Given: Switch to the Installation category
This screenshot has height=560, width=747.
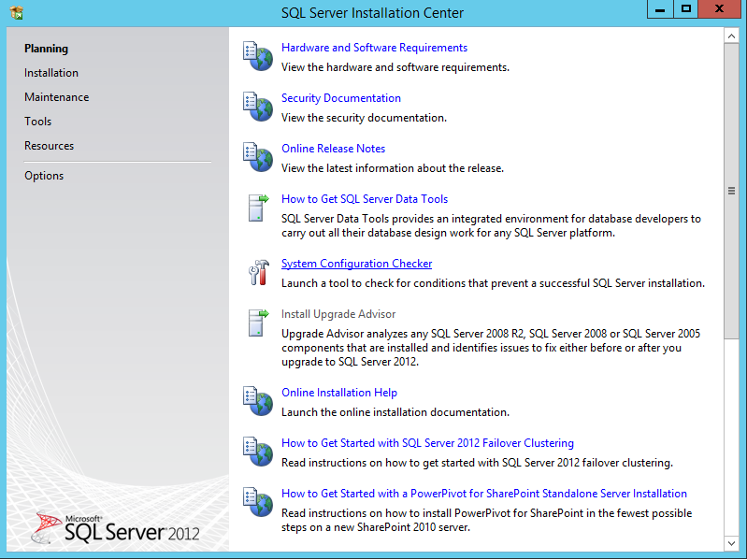Looking at the screenshot, I should point(51,73).
